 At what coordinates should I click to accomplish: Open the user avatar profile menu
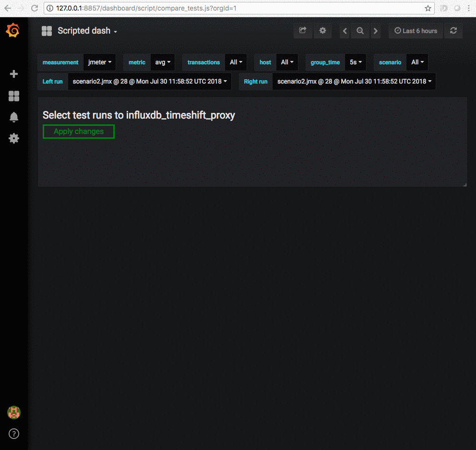pos(13,413)
